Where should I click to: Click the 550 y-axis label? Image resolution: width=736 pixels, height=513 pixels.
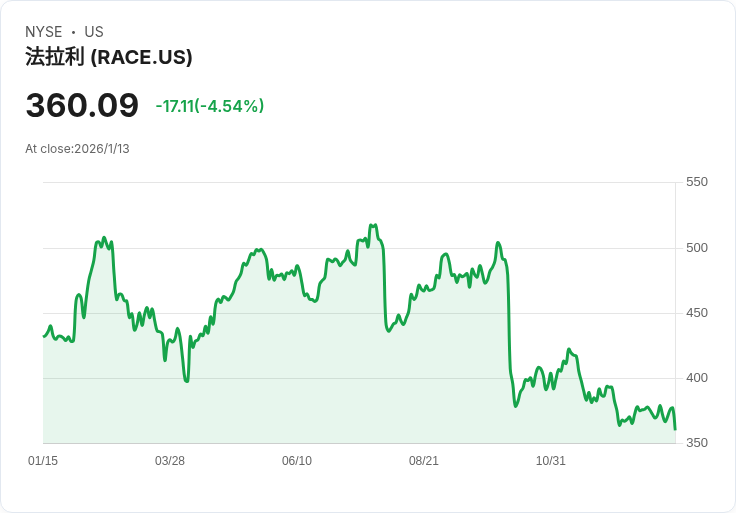(x=696, y=182)
